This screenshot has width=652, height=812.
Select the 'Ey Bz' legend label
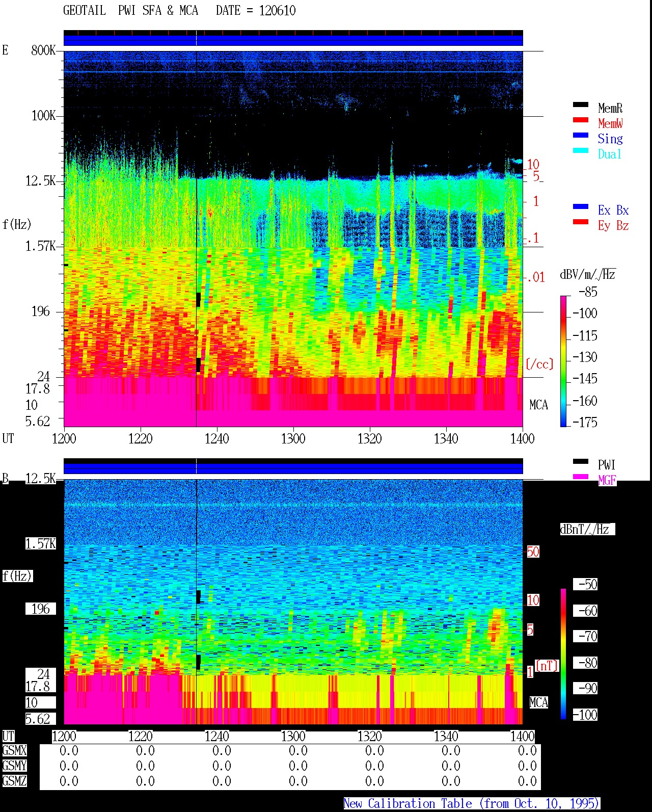613,226
